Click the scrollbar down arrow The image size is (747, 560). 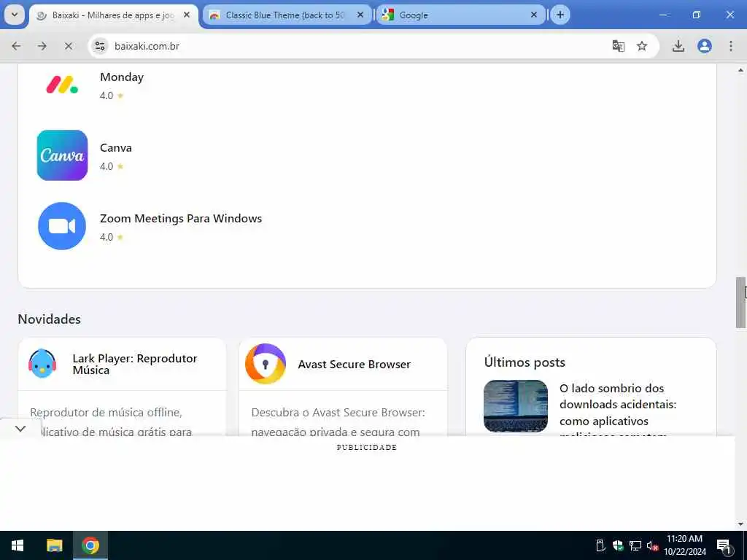coord(740,524)
